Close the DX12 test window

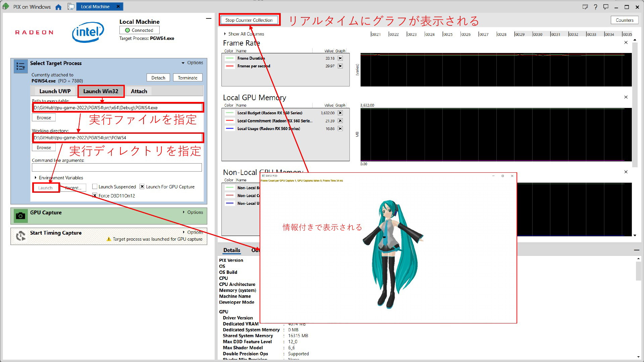tap(512, 176)
